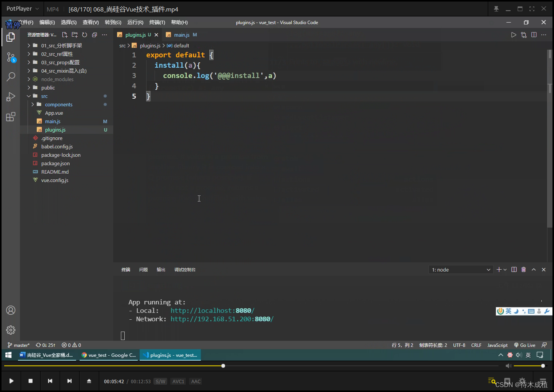554x392 pixels.
Task: Play the video in PotPlayer
Action: [11, 381]
